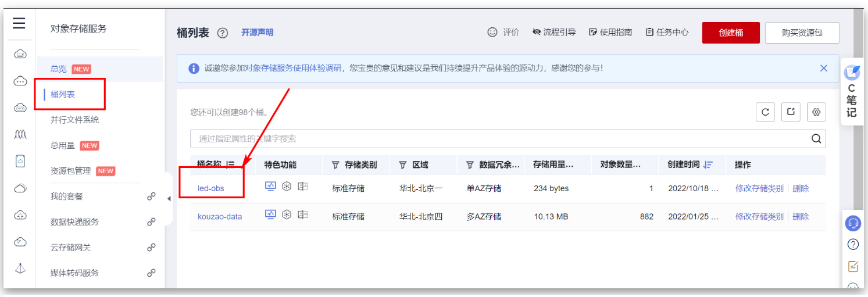Click the hexagon feature icon for led-obs
Viewport: 868px width, 297px height.
pos(287,187)
